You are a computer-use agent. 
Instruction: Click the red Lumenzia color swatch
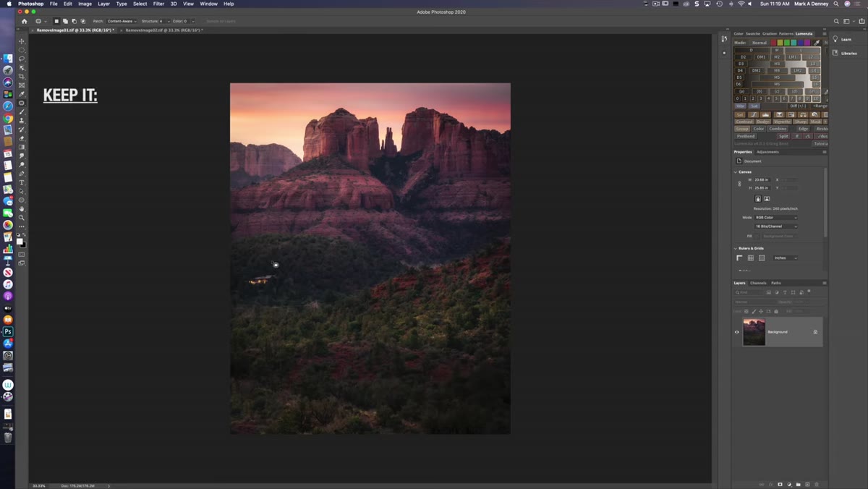click(x=773, y=43)
